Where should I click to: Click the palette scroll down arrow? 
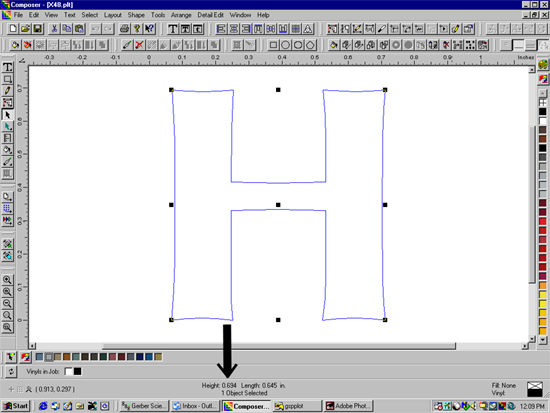pyautogui.click(x=543, y=340)
